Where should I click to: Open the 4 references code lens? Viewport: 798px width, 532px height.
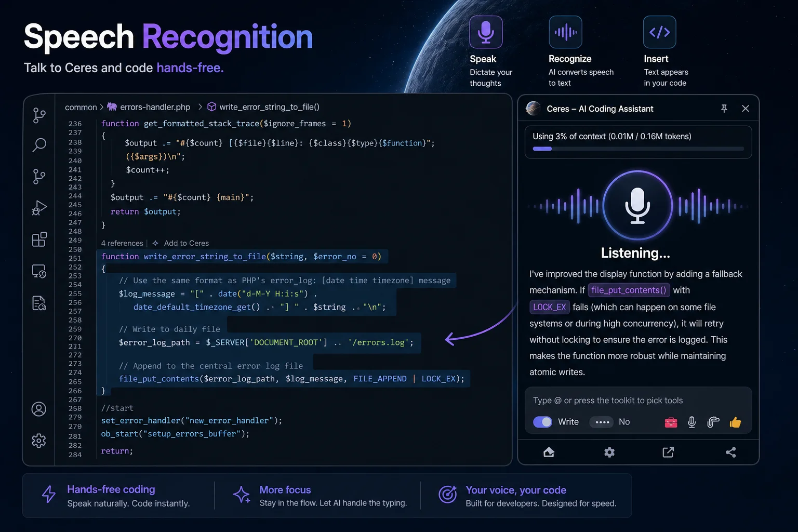122,243
